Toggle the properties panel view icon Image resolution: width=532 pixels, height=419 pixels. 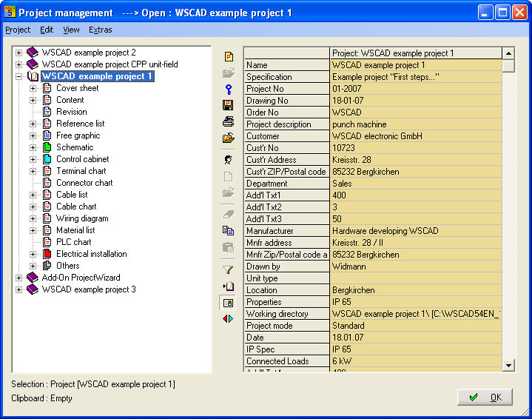point(229,303)
